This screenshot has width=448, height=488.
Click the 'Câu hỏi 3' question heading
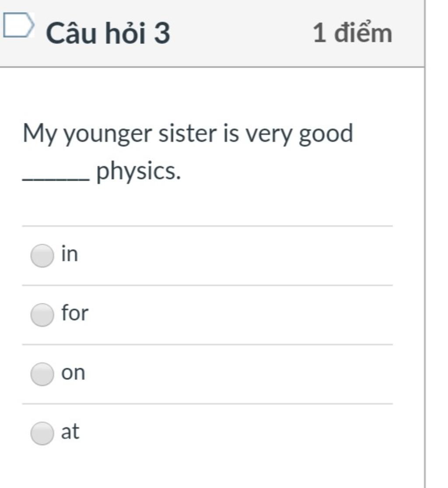click(108, 33)
